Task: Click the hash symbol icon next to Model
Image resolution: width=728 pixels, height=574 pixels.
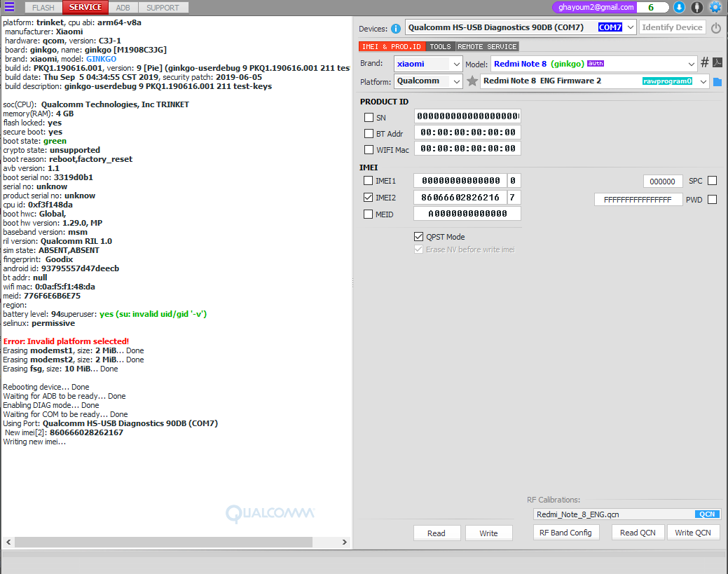Action: [705, 62]
